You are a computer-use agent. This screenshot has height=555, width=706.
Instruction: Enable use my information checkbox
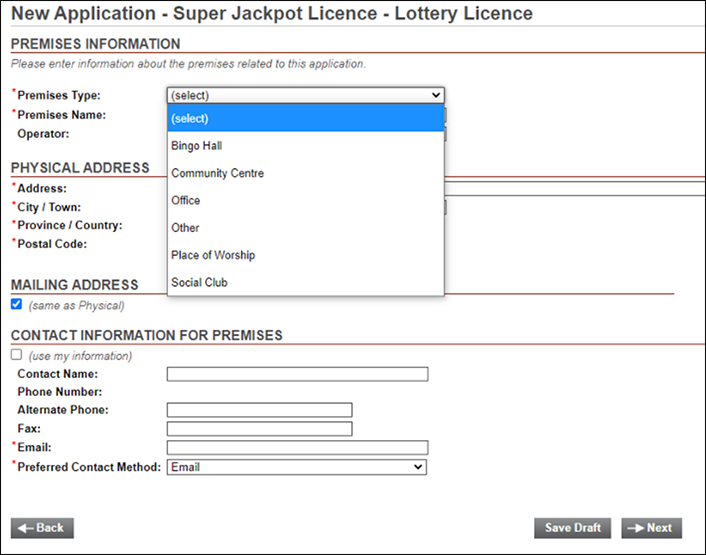click(17, 355)
